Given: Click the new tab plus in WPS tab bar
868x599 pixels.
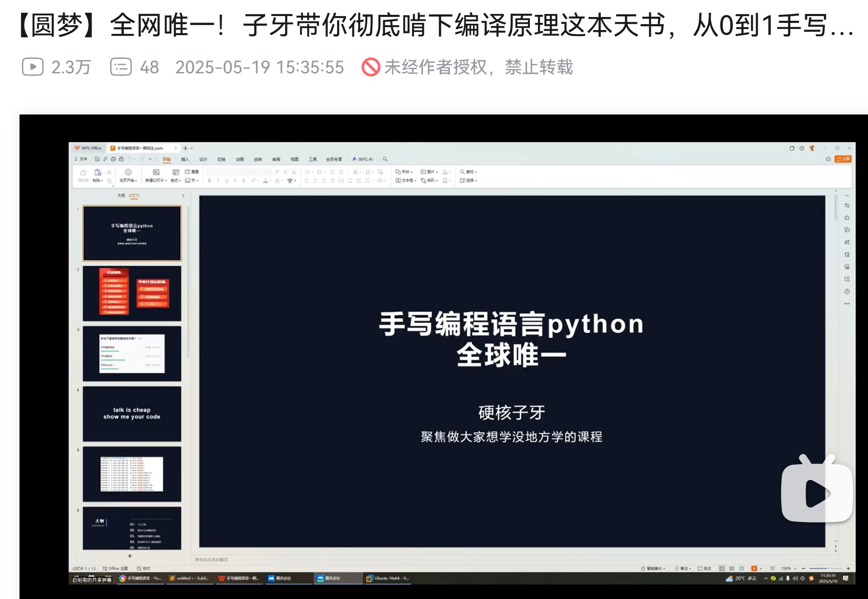Looking at the screenshot, I should (185, 148).
